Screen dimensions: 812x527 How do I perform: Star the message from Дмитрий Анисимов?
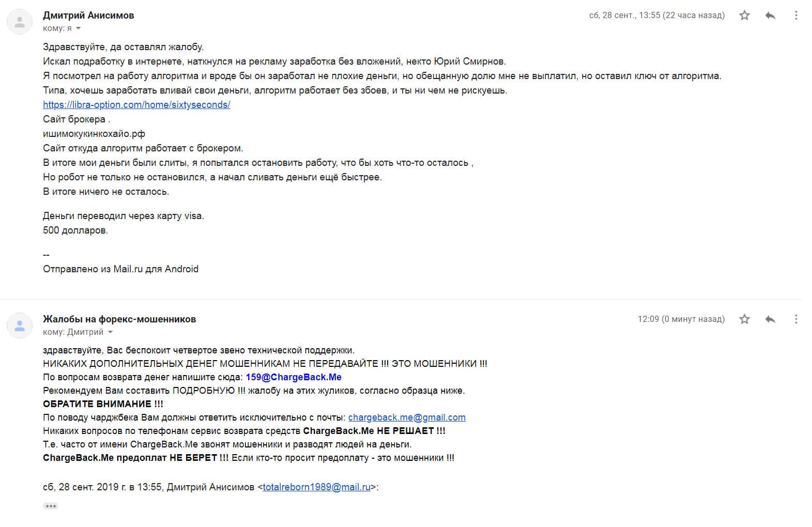click(x=744, y=16)
